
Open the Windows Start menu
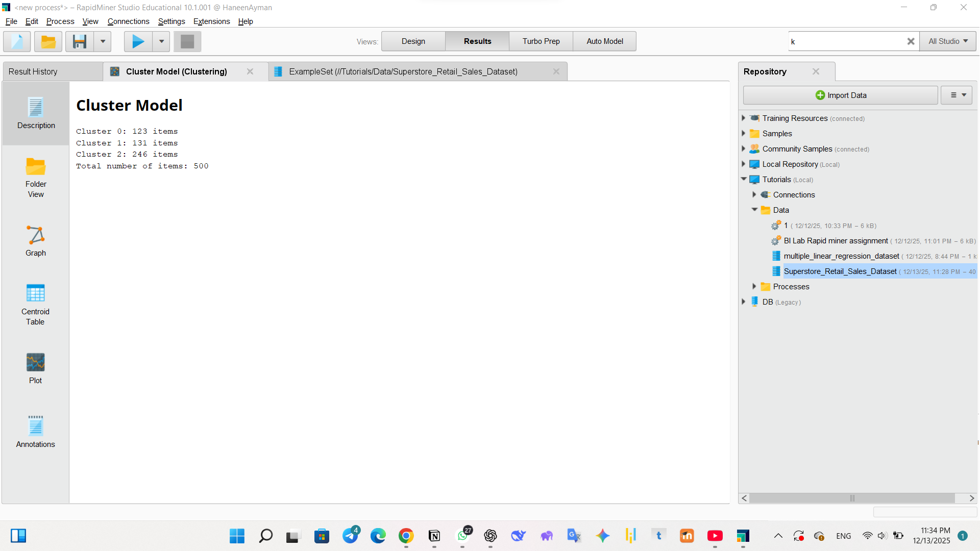point(237,536)
